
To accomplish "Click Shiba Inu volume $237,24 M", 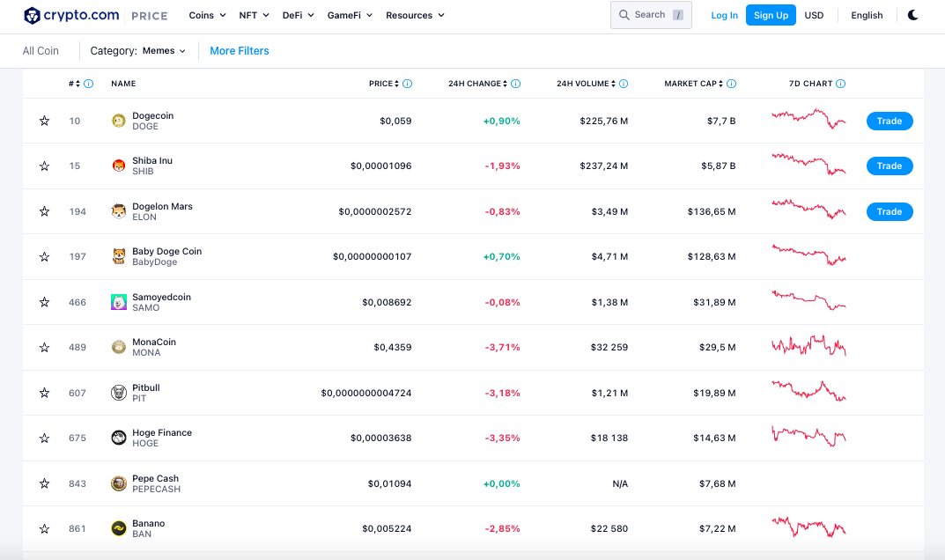I will pos(604,166).
